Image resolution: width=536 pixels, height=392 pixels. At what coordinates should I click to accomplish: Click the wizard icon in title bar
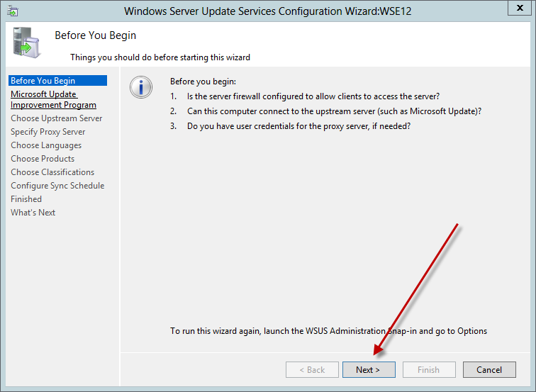click(x=13, y=11)
